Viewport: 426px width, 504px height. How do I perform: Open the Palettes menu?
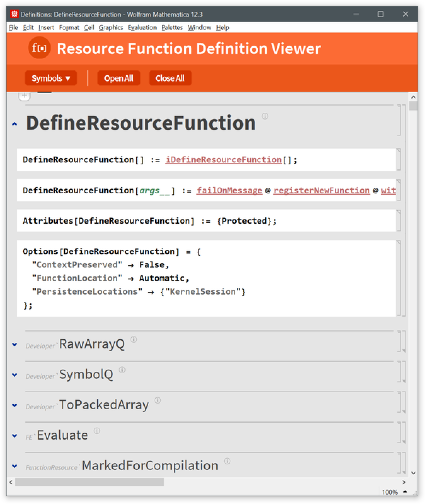click(x=172, y=28)
